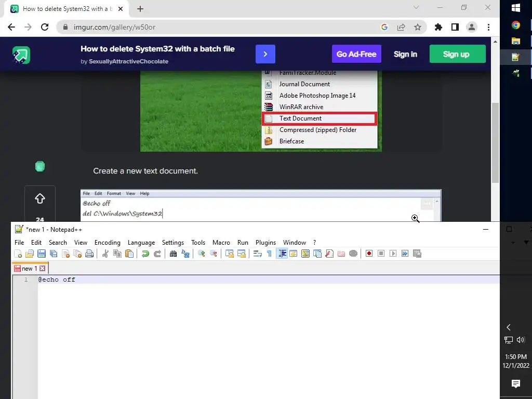The width and height of the screenshot is (532, 399).
Task: Click the Go Ad-Free button
Action: tap(356, 54)
